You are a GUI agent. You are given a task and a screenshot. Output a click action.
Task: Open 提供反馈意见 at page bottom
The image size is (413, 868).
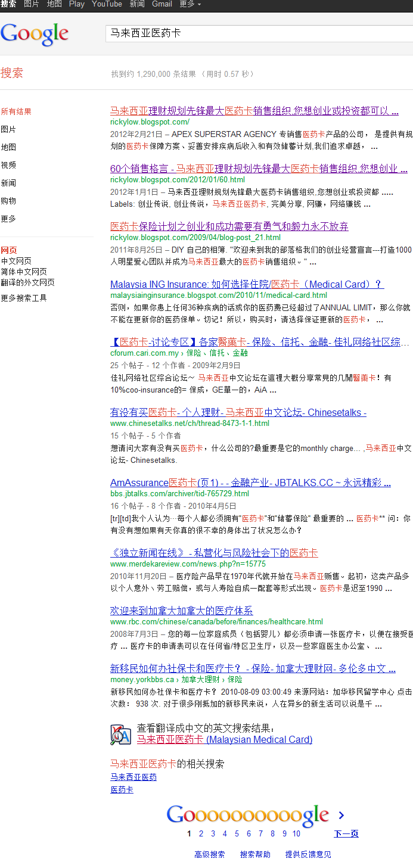pyautogui.click(x=308, y=854)
